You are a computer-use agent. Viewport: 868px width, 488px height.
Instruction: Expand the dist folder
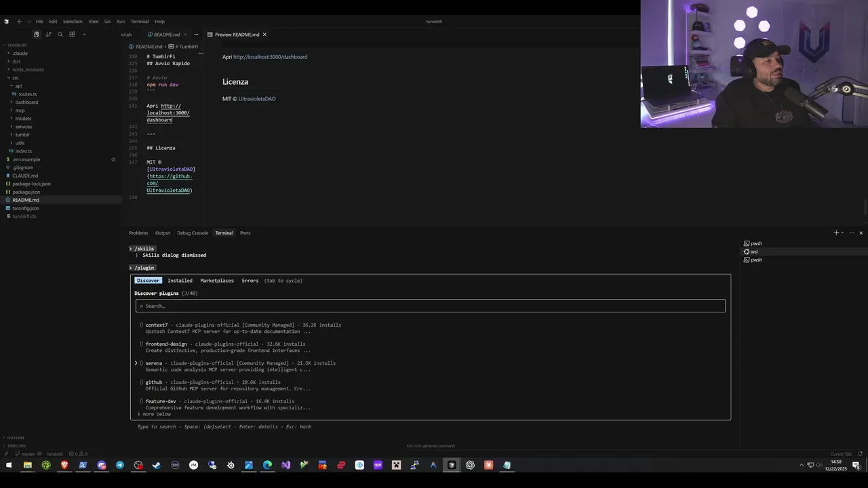(x=16, y=62)
